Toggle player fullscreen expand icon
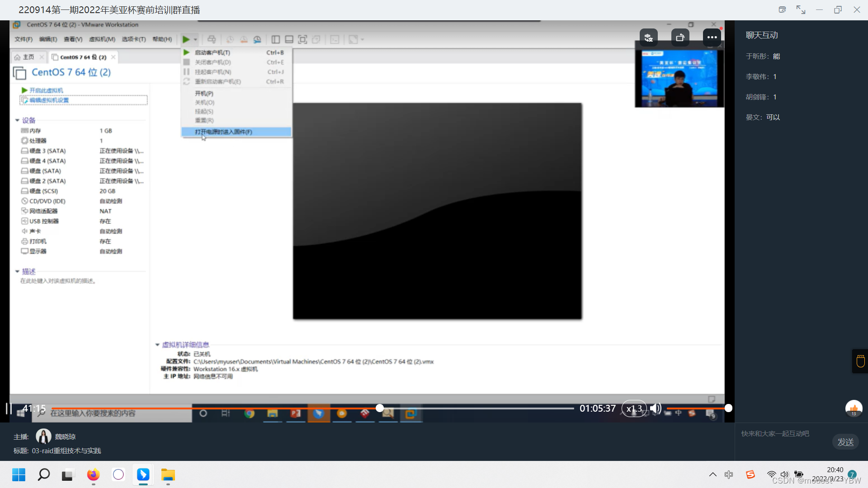 (x=801, y=9)
